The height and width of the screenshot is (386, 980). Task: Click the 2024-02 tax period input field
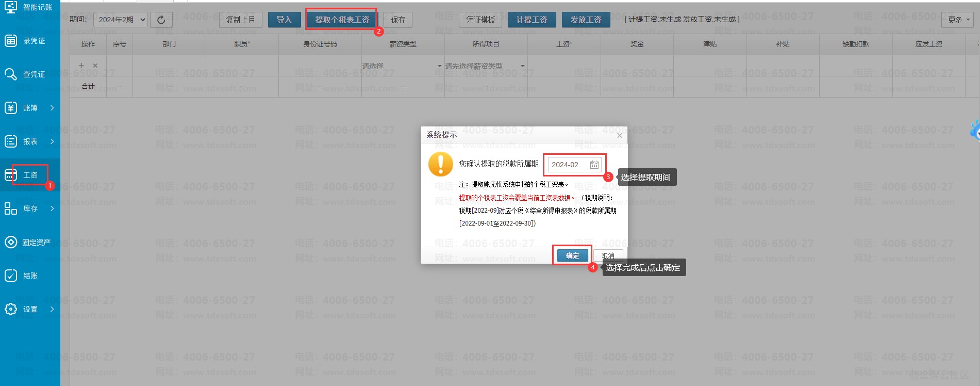point(568,165)
